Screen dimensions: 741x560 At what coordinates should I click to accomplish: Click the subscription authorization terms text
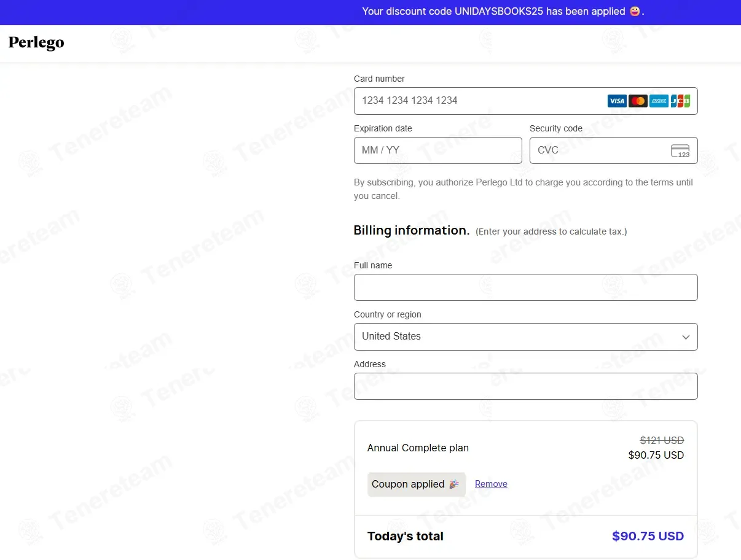pyautogui.click(x=523, y=189)
